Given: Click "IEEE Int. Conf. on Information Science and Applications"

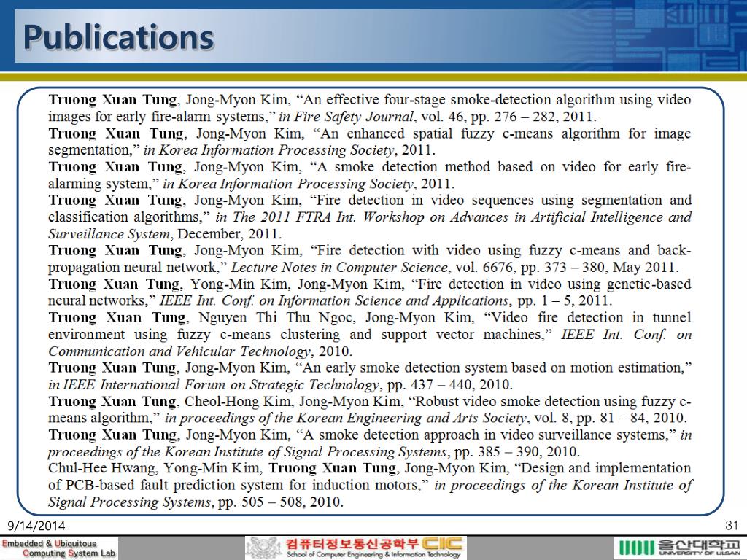Looking at the screenshot, I should click(334, 301).
